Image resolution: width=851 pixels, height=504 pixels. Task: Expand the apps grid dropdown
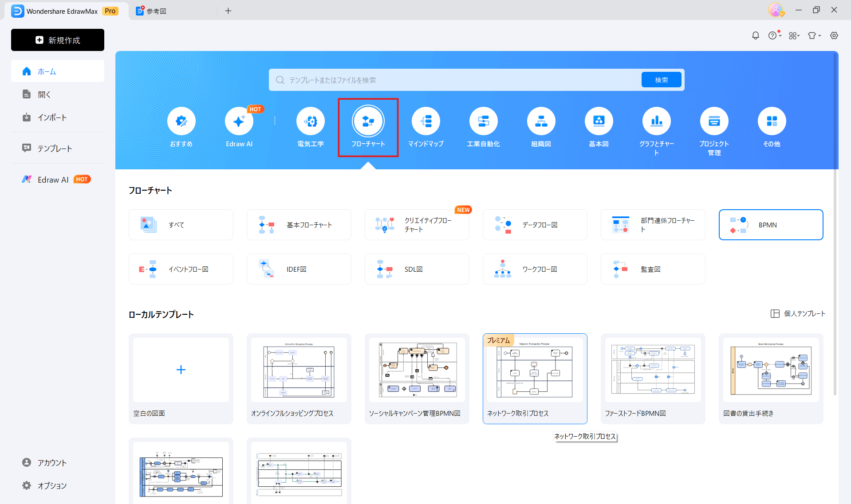tap(794, 35)
